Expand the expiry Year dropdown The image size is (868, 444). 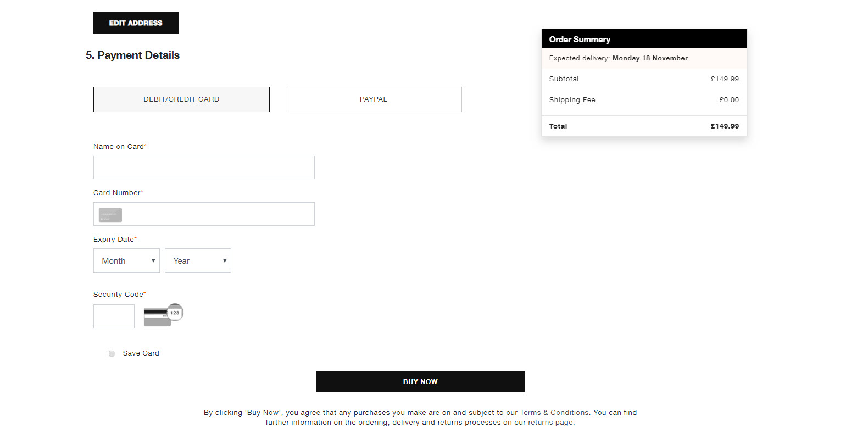pyautogui.click(x=198, y=260)
